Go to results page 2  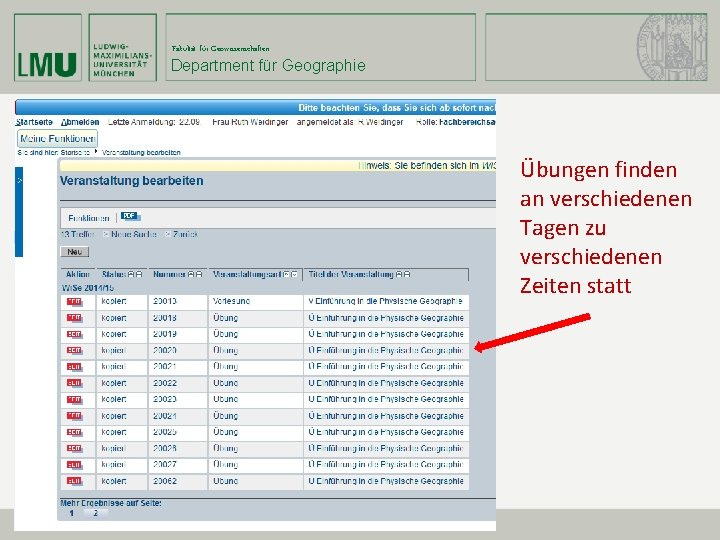coord(96,513)
